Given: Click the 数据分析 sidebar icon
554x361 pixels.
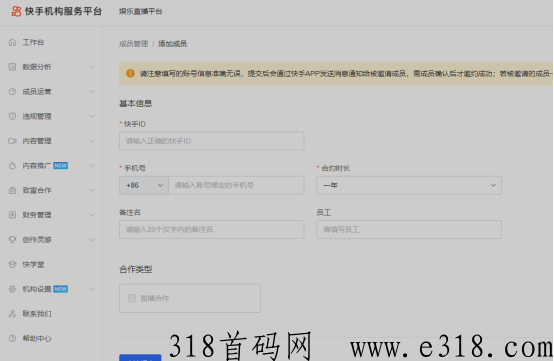Looking at the screenshot, I should 12,67.
